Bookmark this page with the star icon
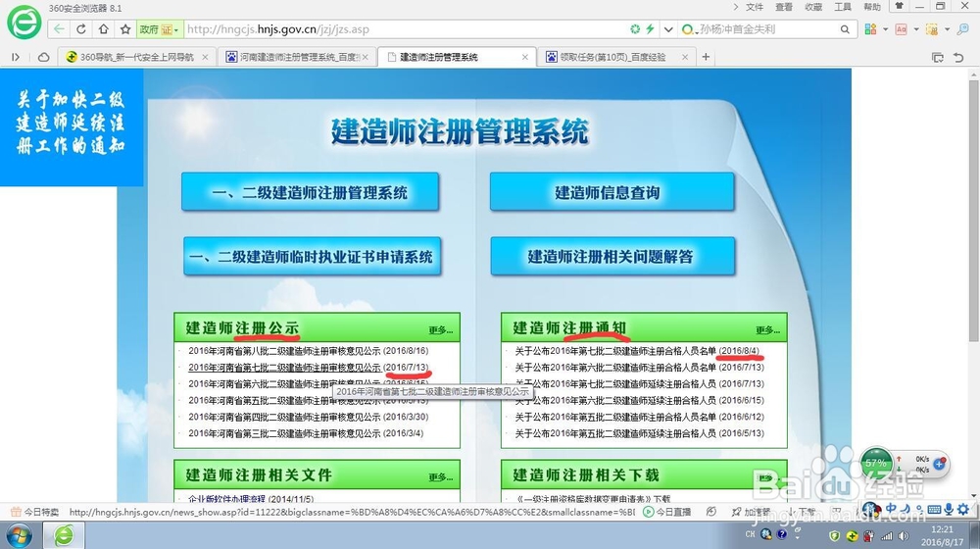The width and height of the screenshot is (980, 549). [125, 28]
